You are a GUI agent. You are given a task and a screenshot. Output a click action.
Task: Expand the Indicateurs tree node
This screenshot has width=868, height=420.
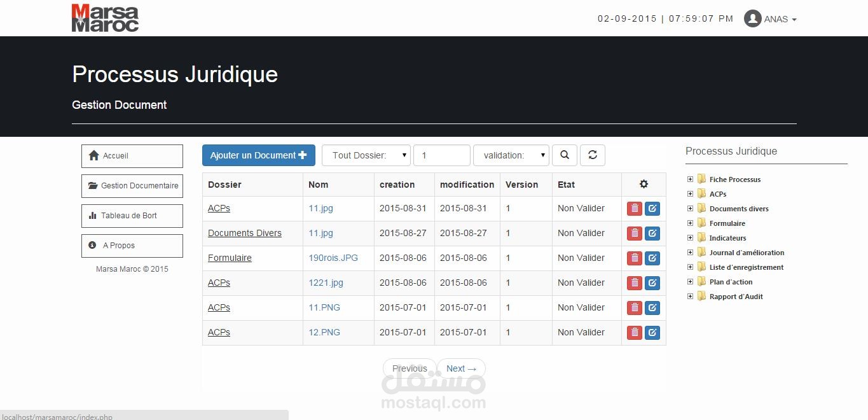point(690,238)
